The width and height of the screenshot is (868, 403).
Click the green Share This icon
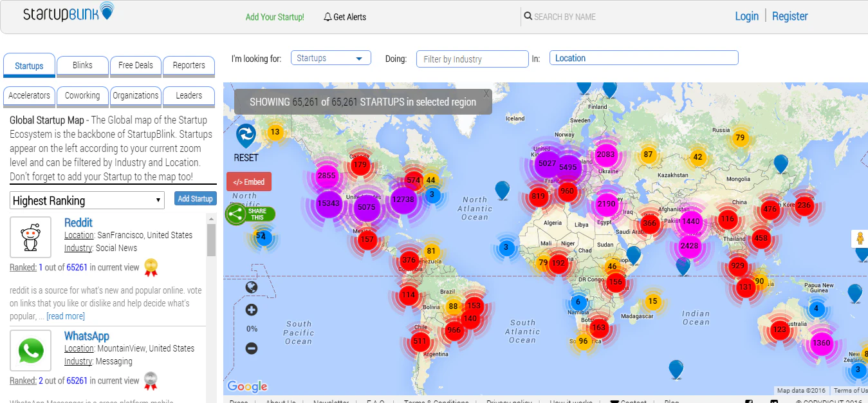click(x=236, y=214)
